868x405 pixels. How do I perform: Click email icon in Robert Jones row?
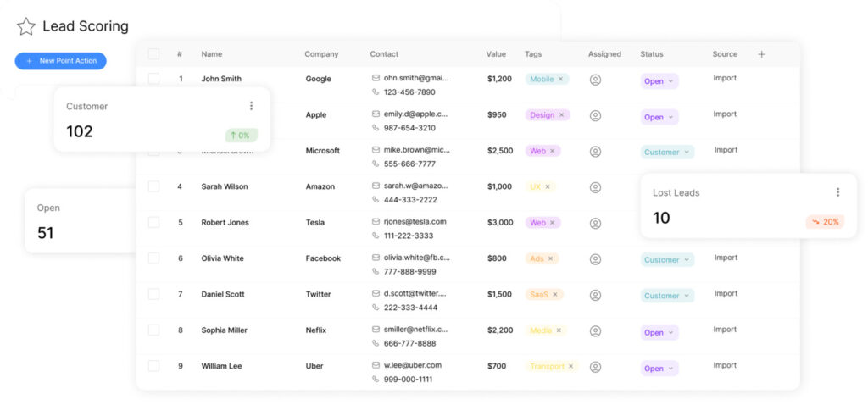point(376,222)
